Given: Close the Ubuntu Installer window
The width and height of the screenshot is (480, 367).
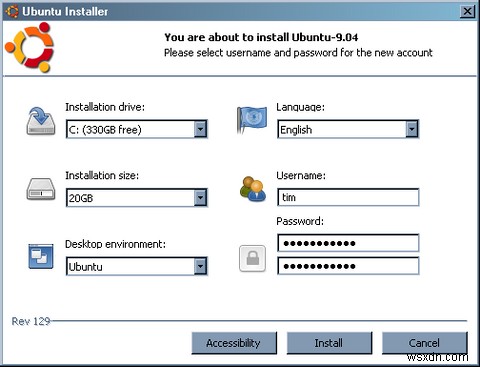Looking at the screenshot, I should [467, 12].
